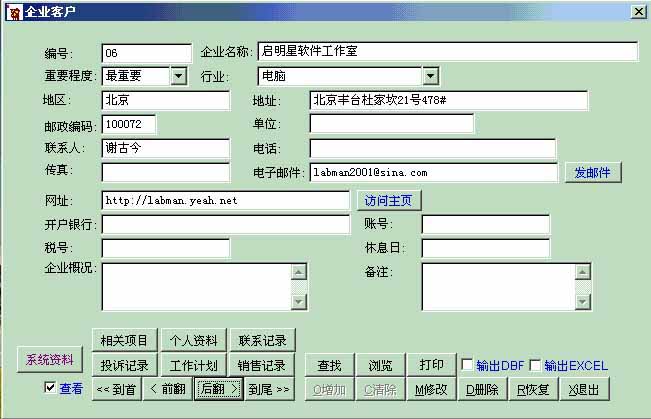
Task: Click the empty 单位 field
Action: [392, 124]
